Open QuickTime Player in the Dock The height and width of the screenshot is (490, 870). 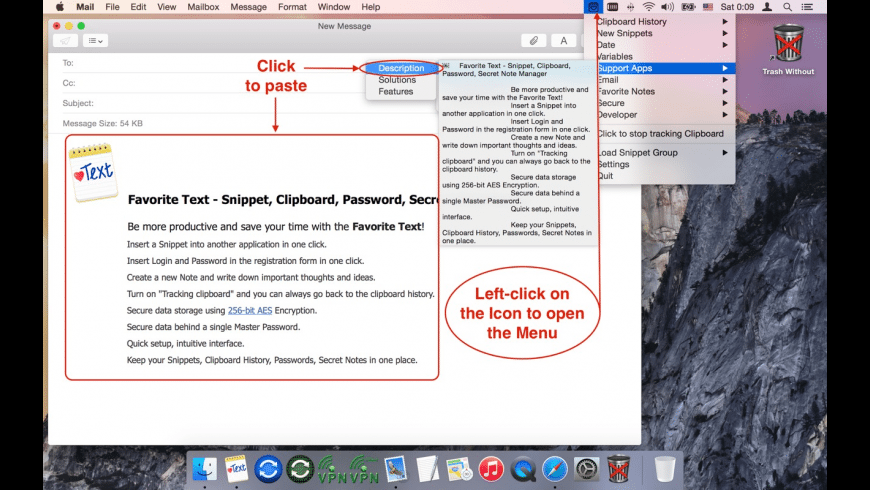523,469
